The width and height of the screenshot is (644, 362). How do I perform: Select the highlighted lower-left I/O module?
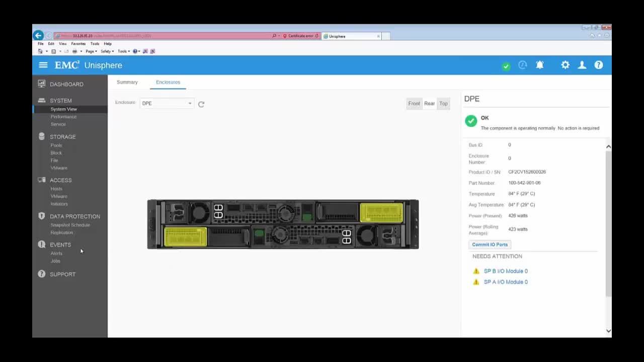pos(186,237)
